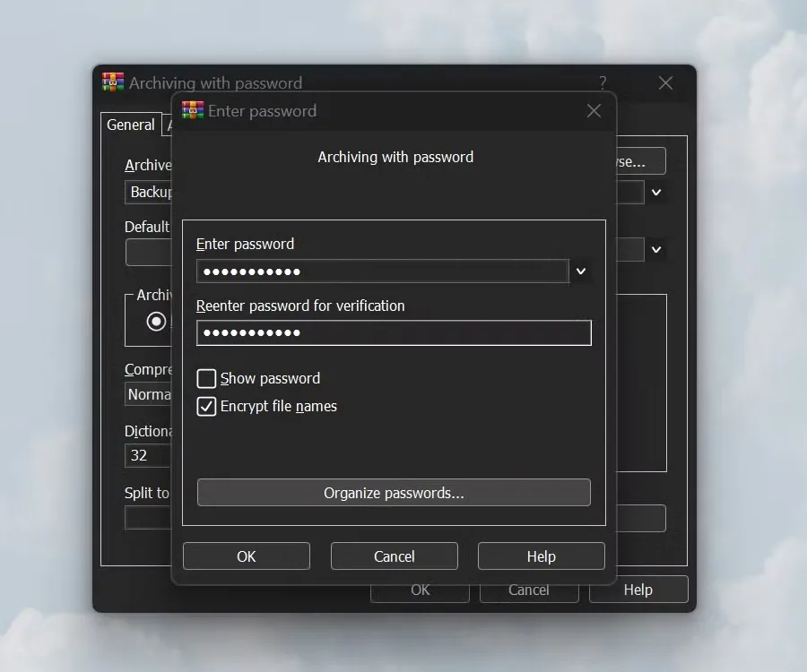Click the Backup archive name field
Screen dimensions: 807x672
[x=148, y=193]
